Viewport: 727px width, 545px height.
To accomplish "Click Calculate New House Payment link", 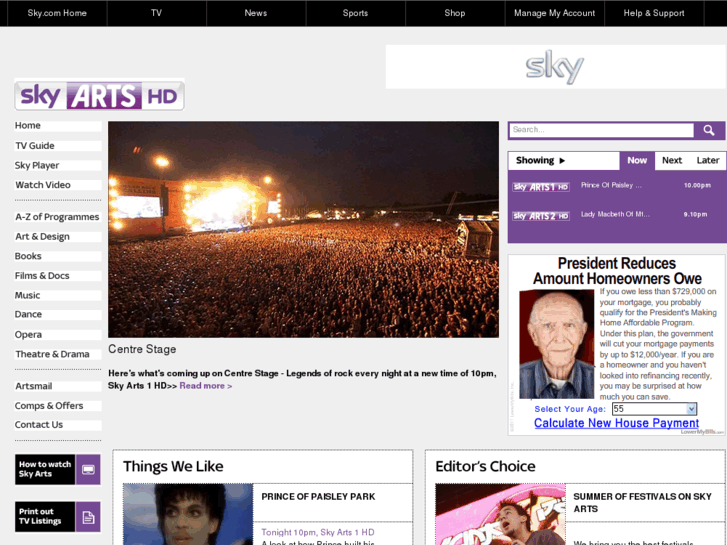I will tap(616, 423).
